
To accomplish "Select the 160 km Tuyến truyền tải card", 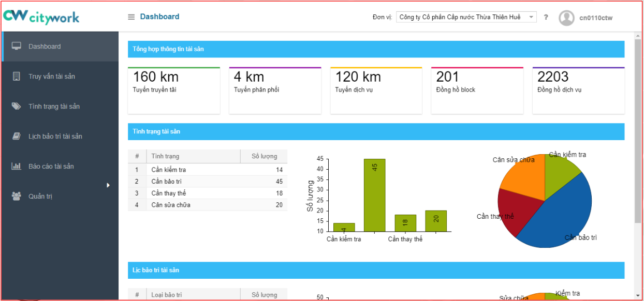I will [x=174, y=91].
